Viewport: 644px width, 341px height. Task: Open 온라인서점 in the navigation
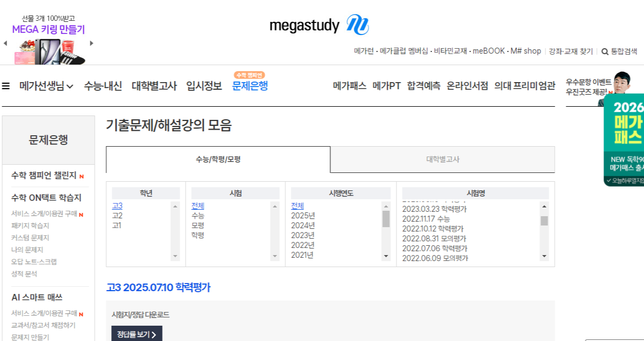click(468, 86)
